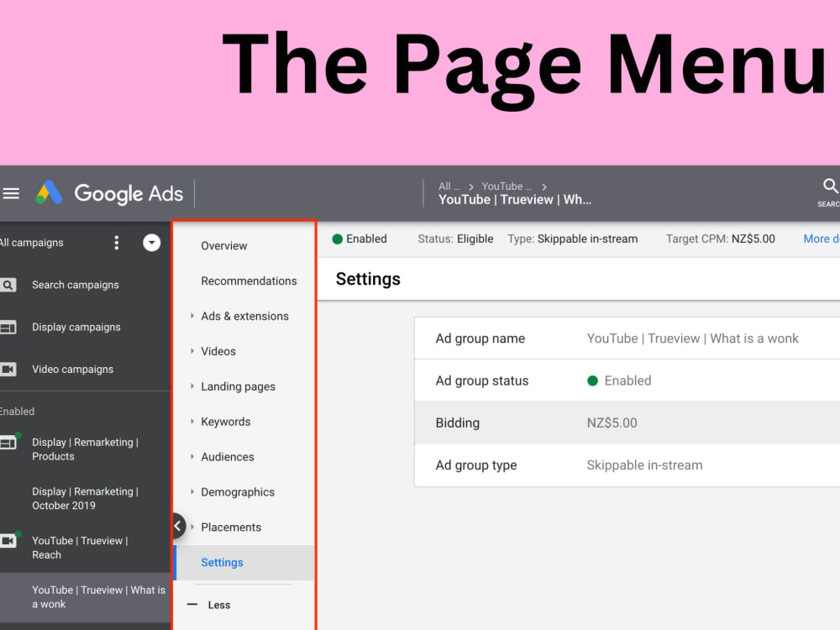Open Display | Remarketing | Products campaign
Image resolution: width=840 pixels, height=630 pixels.
85,449
